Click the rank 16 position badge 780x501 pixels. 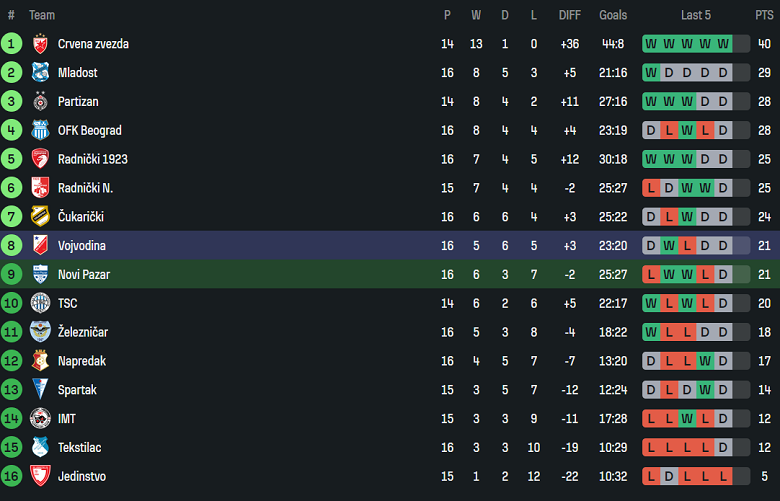point(11,477)
